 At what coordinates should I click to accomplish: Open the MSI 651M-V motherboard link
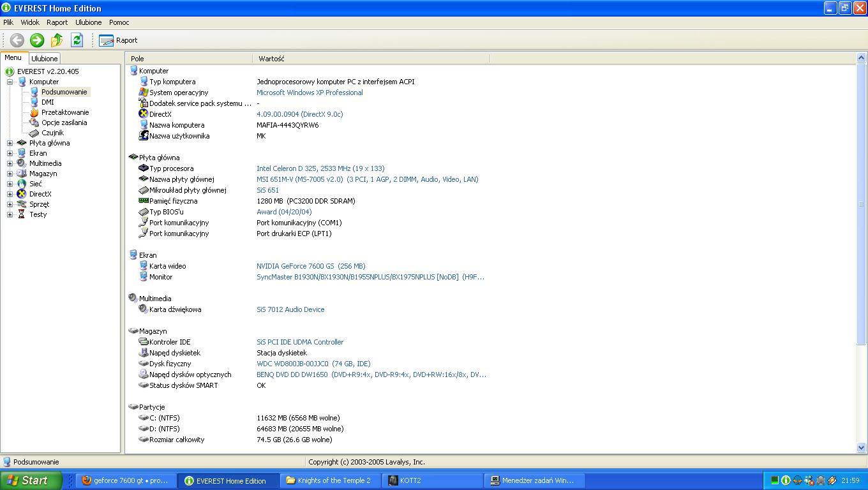pos(367,179)
